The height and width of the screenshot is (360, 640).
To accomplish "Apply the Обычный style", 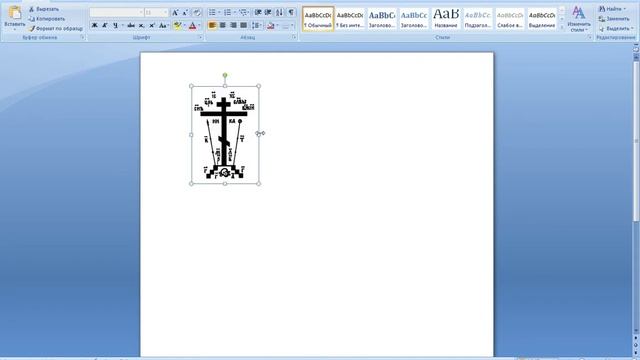I will pos(318,19).
